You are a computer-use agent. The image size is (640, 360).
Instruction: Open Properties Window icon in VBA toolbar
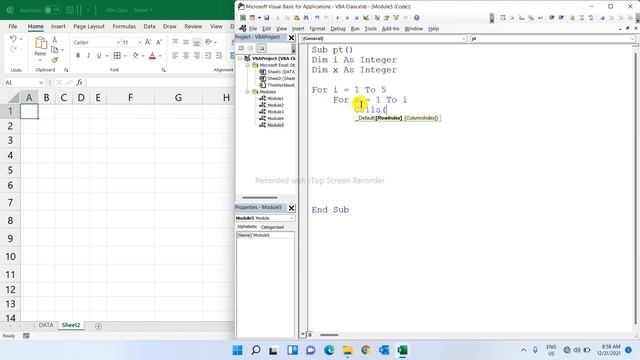pos(387,18)
